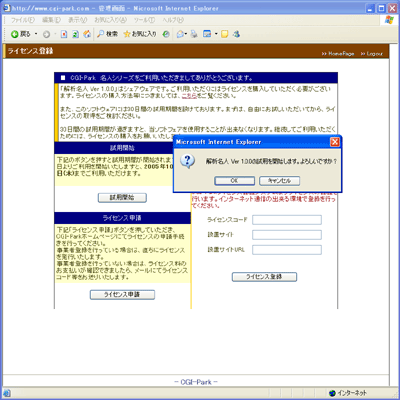Click the Forward arrow toolbar icon
The height and width of the screenshot is (400, 400).
click(x=47, y=34)
